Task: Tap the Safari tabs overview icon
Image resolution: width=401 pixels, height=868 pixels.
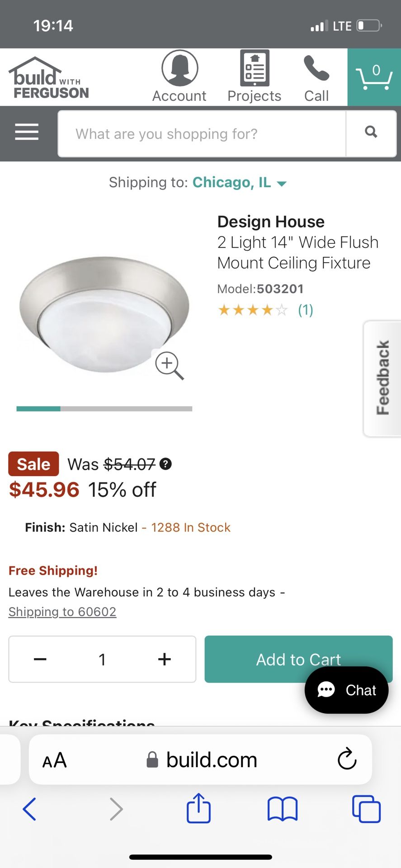Action: pyautogui.click(x=366, y=810)
